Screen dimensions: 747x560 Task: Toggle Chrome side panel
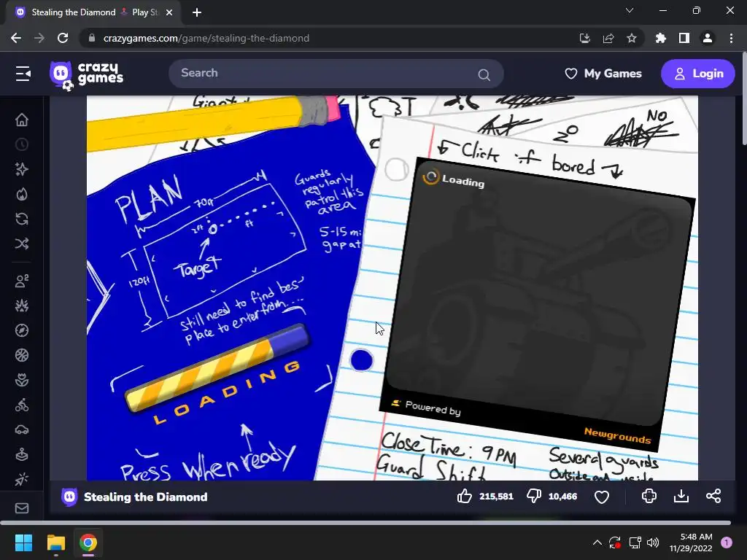(x=684, y=38)
